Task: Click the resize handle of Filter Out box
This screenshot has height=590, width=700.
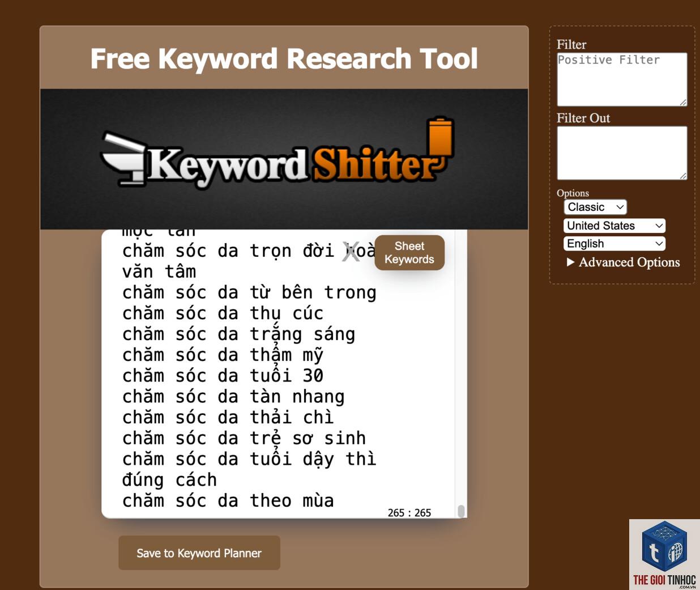Action: point(683,176)
